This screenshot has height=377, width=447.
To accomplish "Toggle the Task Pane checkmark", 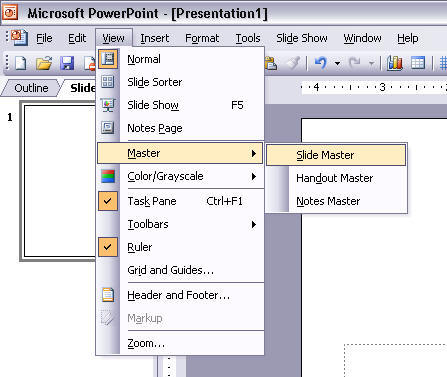I will [x=108, y=201].
